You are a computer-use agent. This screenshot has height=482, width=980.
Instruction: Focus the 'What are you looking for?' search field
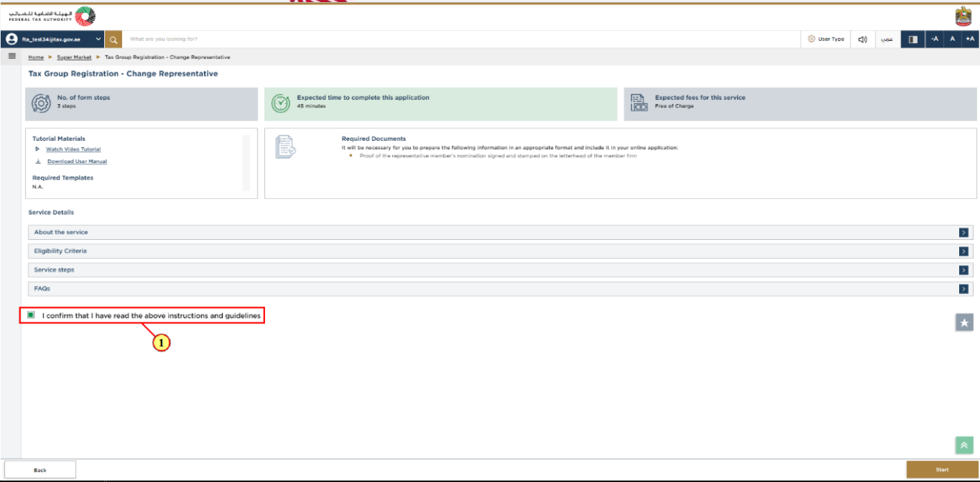[461, 40]
